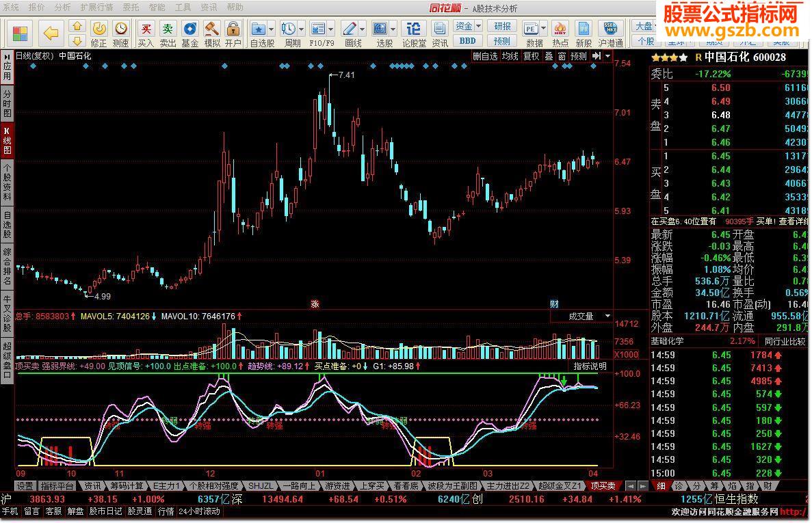Click the BBD button
Screen dimensions: 812x523
[x=468, y=41]
